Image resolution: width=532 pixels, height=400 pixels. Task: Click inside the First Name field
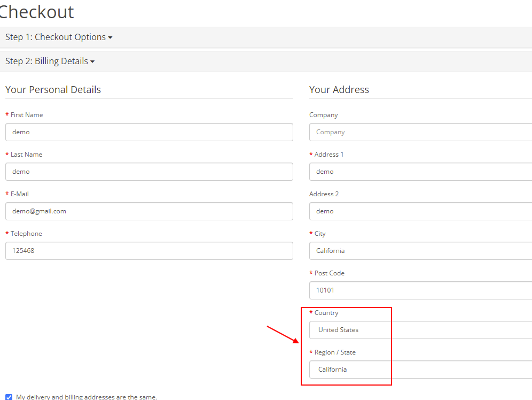(149, 132)
